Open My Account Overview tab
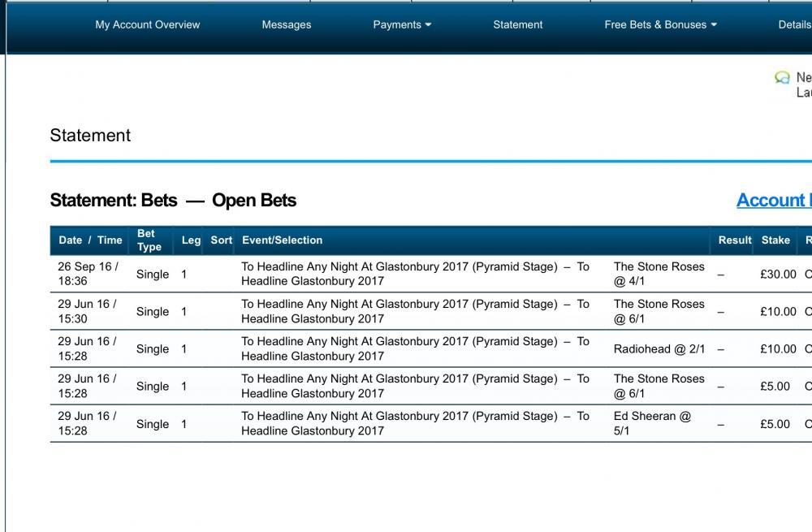The height and width of the screenshot is (532, 812). (x=148, y=25)
